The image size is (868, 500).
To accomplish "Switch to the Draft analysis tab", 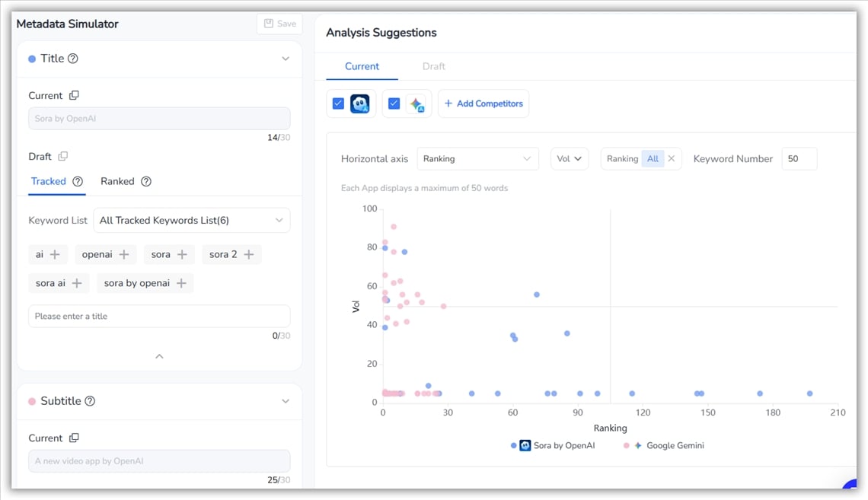I will (x=433, y=66).
